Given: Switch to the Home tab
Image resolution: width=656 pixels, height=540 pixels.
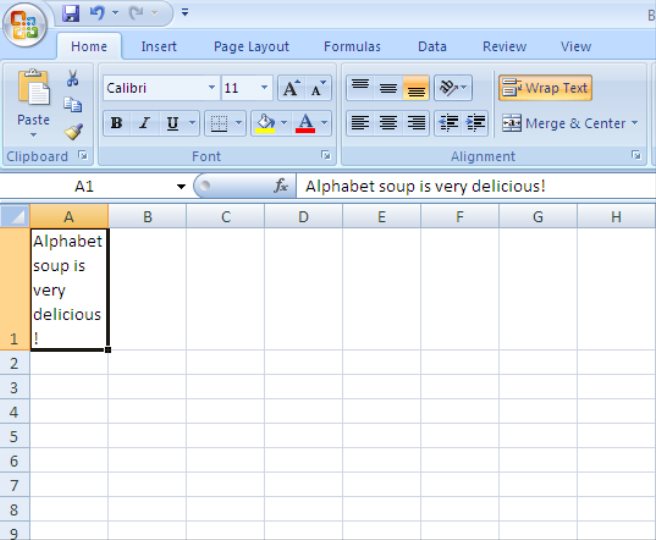Looking at the screenshot, I should pos(89,46).
